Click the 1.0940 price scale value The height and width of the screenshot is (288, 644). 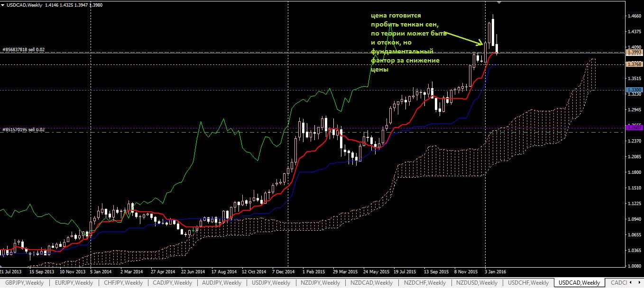tap(634, 219)
